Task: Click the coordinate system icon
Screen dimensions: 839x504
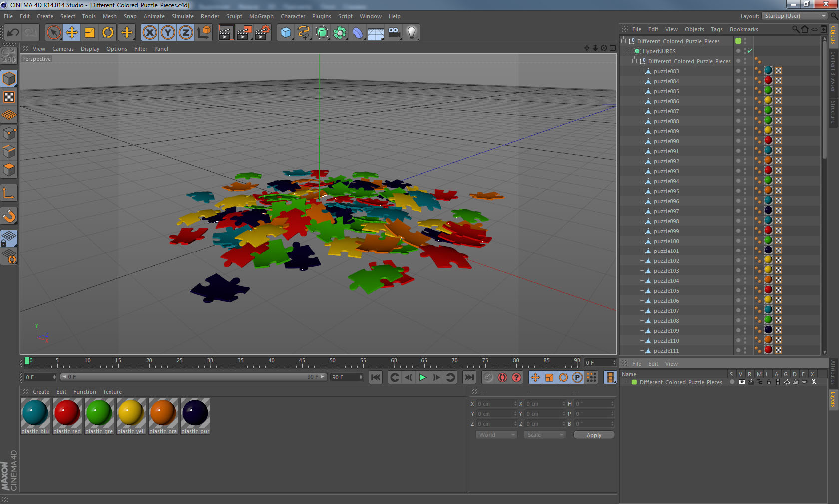Action: click(204, 33)
